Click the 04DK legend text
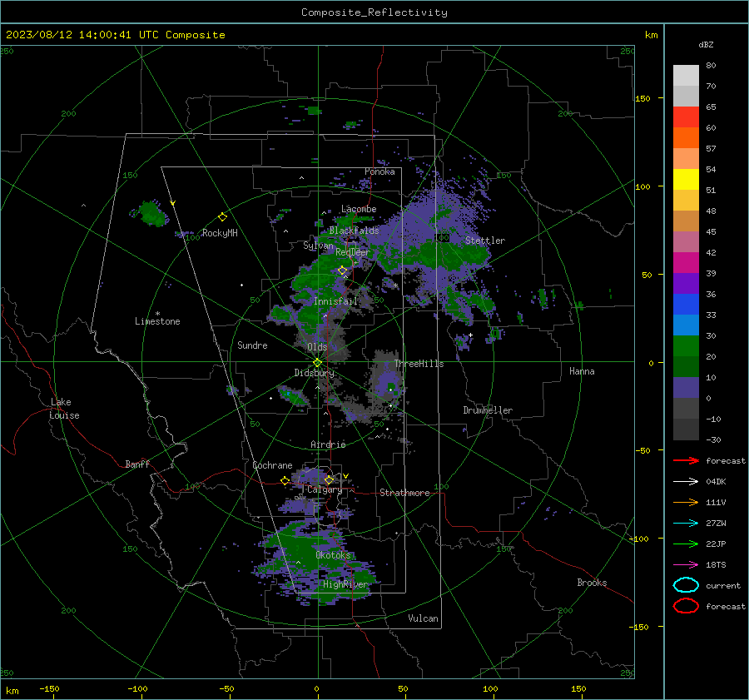749x700 pixels. (716, 481)
